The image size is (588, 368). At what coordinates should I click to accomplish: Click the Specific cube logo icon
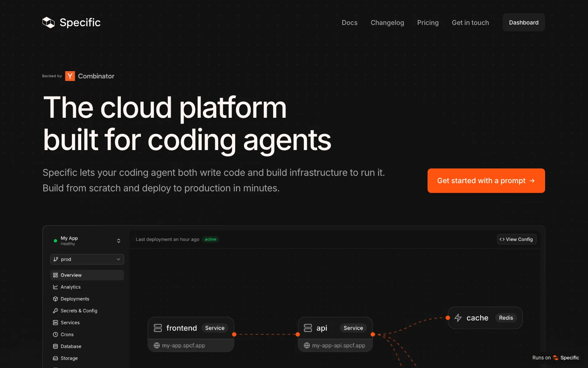pyautogui.click(x=49, y=22)
